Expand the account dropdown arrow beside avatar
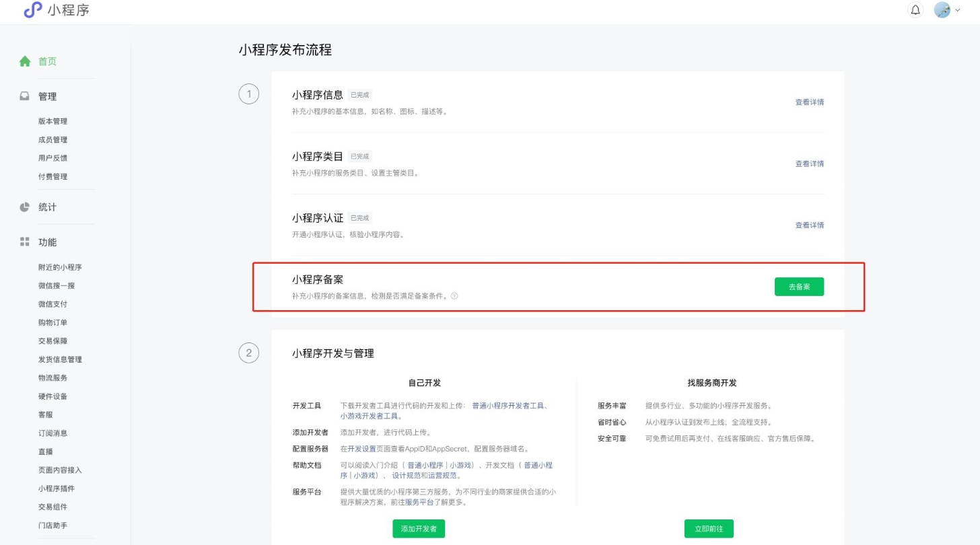Screen dimensions: 980x545 pyautogui.click(x=958, y=11)
